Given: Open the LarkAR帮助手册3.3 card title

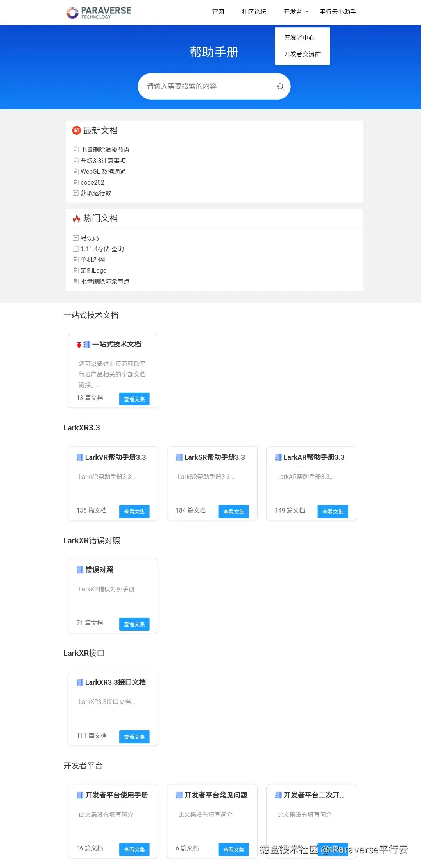Looking at the screenshot, I should pyautogui.click(x=314, y=457).
